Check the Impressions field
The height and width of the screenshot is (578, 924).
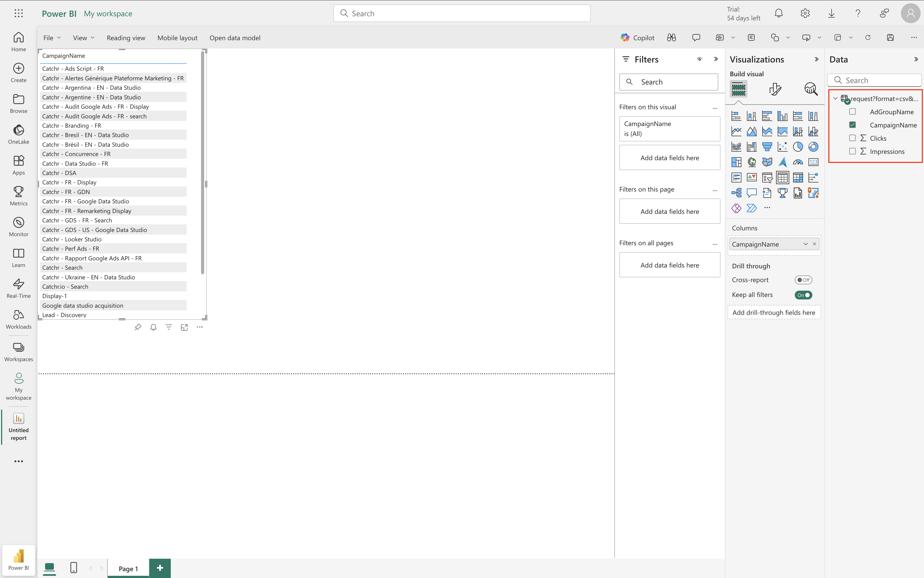click(x=852, y=151)
